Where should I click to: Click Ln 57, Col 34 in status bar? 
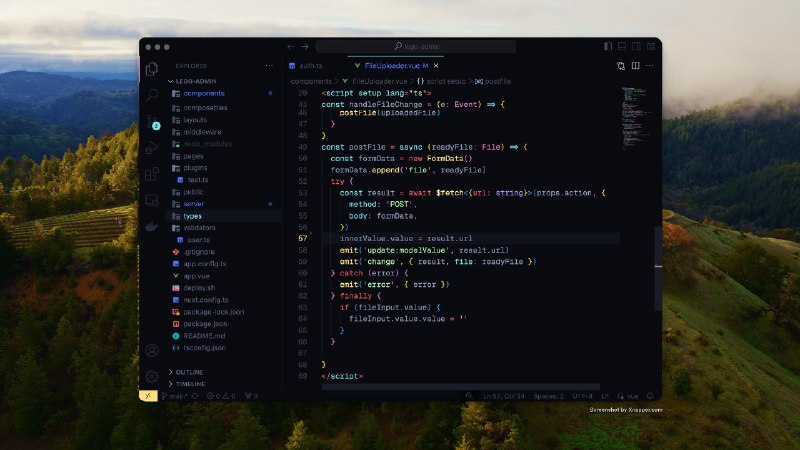tap(504, 396)
